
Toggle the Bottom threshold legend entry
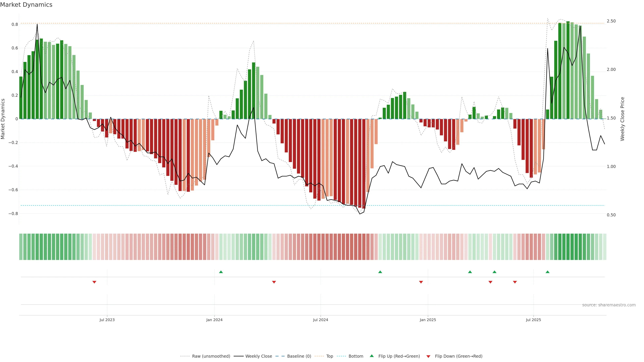click(356, 356)
